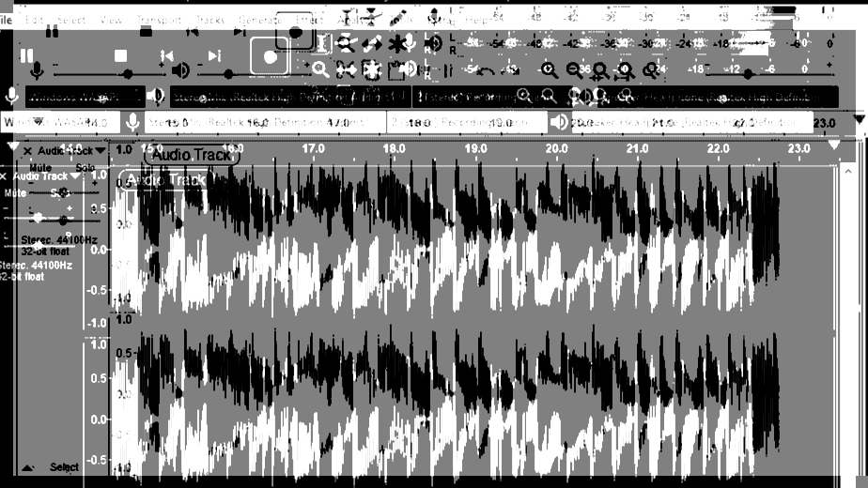Toggle Mute on the Audio Track
Viewport: 868px width, 488px height.
[39, 167]
